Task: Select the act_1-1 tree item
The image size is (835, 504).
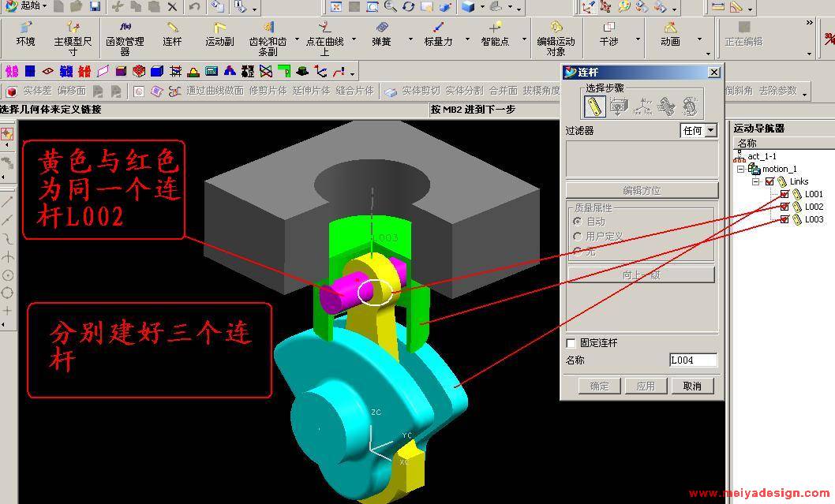Action: tap(762, 156)
